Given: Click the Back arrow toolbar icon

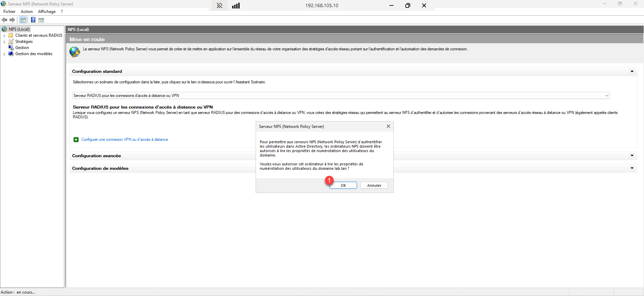Looking at the screenshot, I should (4, 20).
